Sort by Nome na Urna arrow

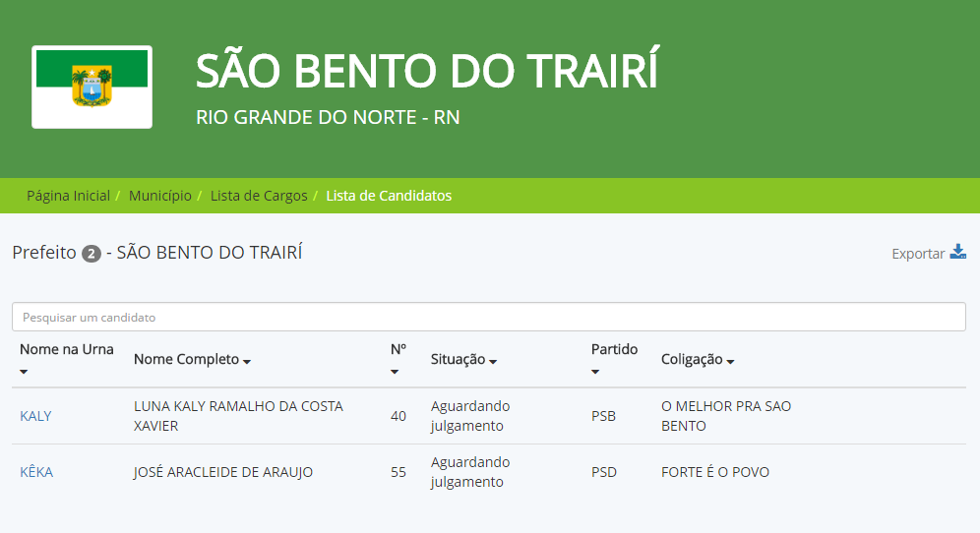[x=24, y=372]
